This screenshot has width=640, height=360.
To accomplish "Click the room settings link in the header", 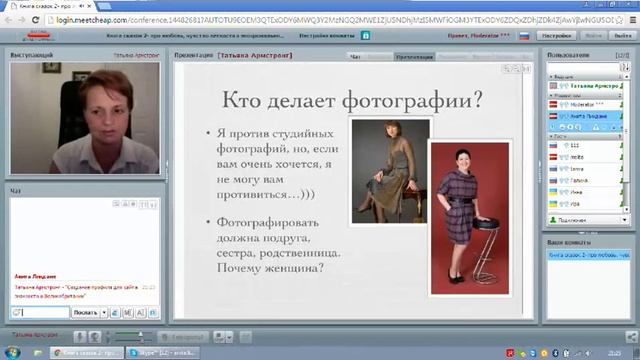I will click(x=327, y=36).
